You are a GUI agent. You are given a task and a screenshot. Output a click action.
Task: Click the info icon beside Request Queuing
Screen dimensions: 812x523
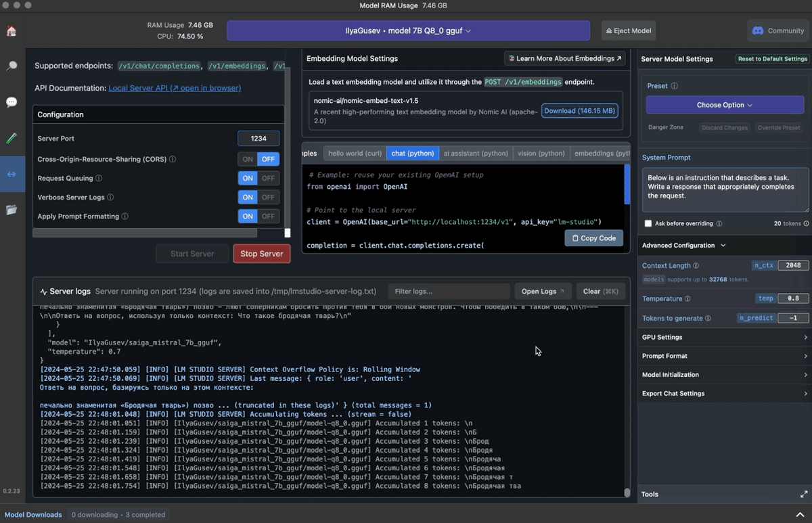(99, 179)
